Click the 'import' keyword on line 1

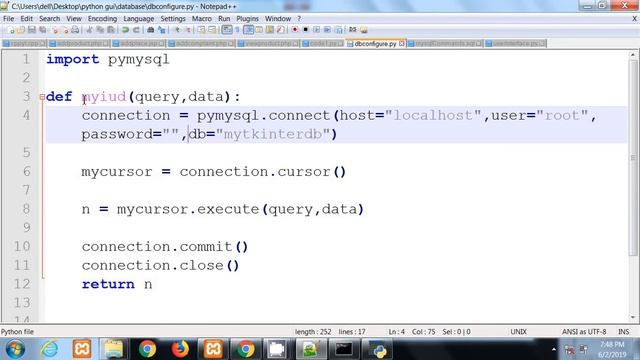click(73, 60)
